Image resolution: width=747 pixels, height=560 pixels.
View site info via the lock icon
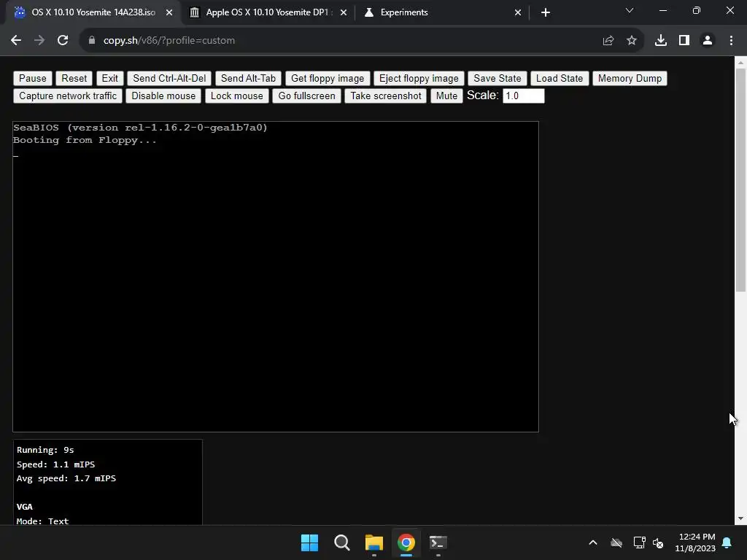pos(91,41)
